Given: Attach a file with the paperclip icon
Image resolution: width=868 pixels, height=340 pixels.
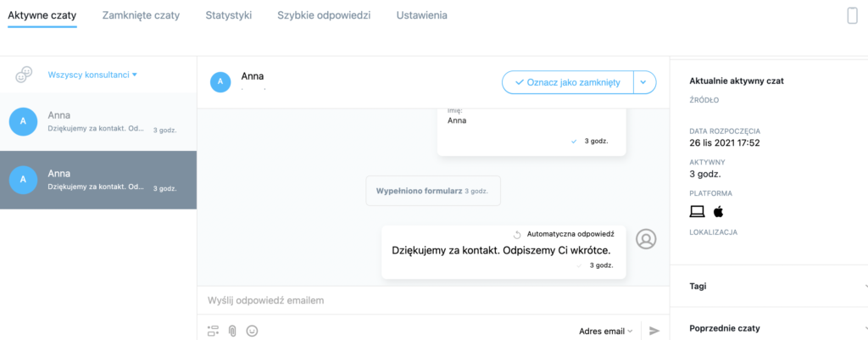Looking at the screenshot, I should click(232, 331).
